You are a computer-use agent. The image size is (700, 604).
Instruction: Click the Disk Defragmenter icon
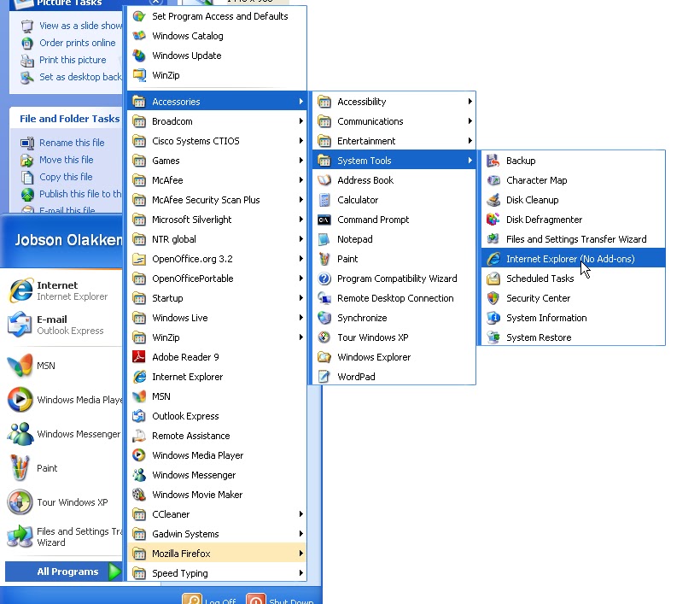493,220
